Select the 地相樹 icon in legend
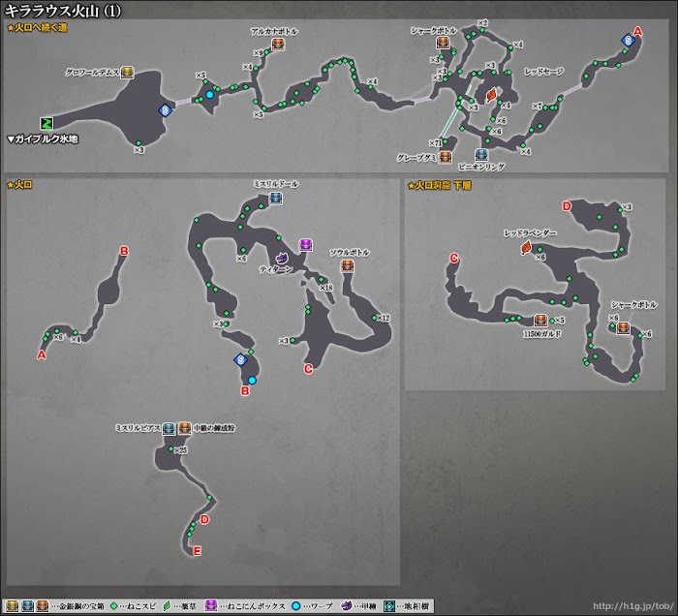The image size is (678, 616). 390,606
